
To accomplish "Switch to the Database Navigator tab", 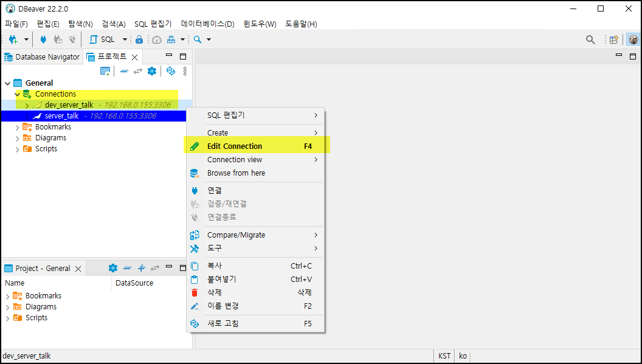I will click(42, 57).
